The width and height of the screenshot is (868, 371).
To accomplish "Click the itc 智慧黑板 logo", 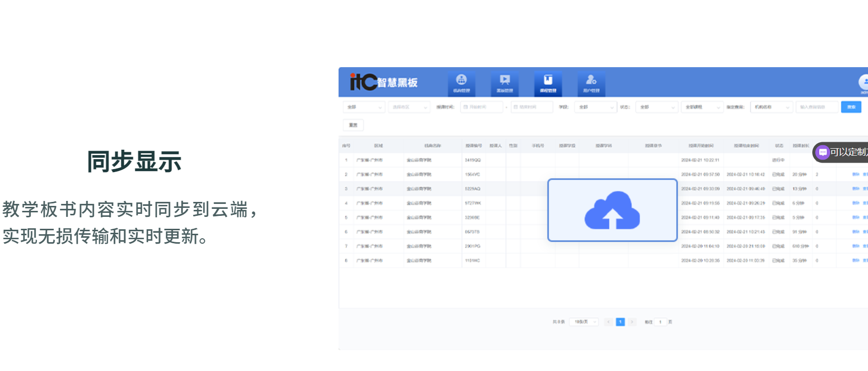I will click(x=383, y=82).
